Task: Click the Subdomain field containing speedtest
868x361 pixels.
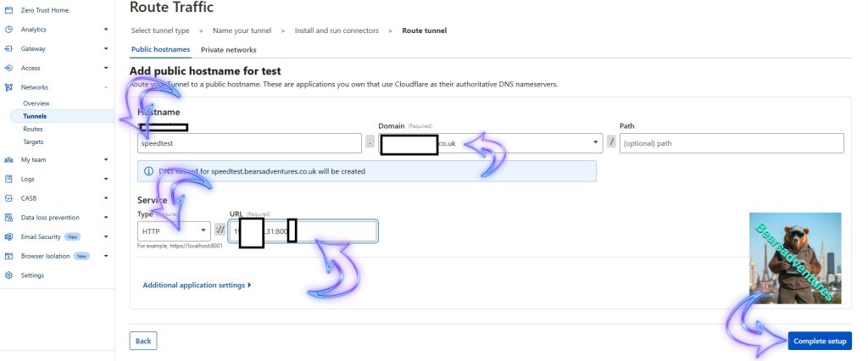Action: click(250, 143)
